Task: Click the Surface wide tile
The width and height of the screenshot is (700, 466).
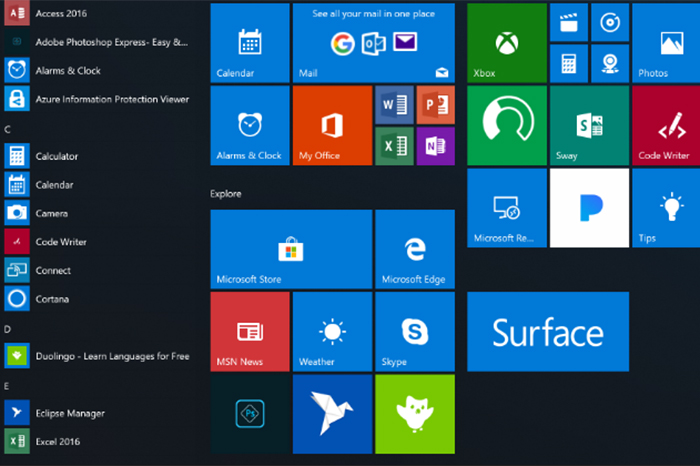Action: coord(547,332)
